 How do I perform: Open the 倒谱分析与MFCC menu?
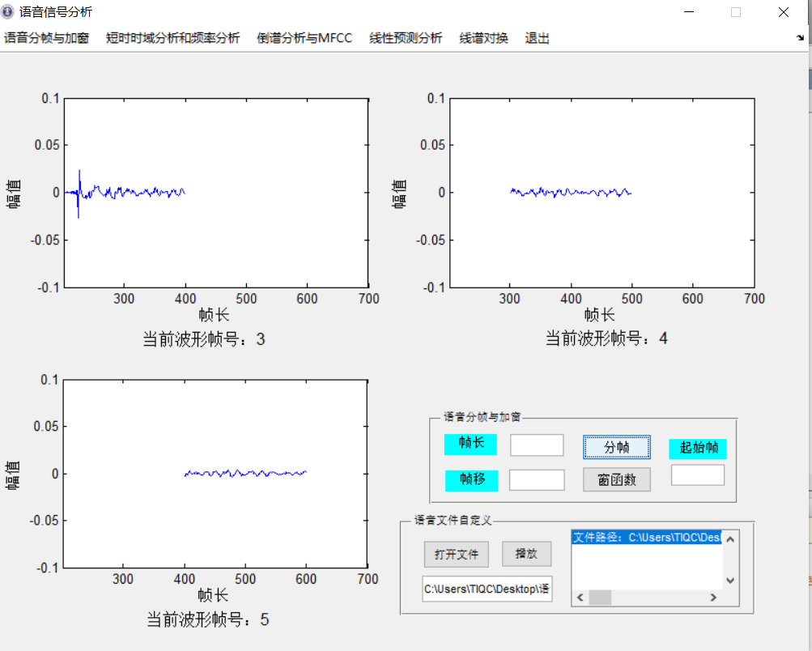click(x=304, y=38)
